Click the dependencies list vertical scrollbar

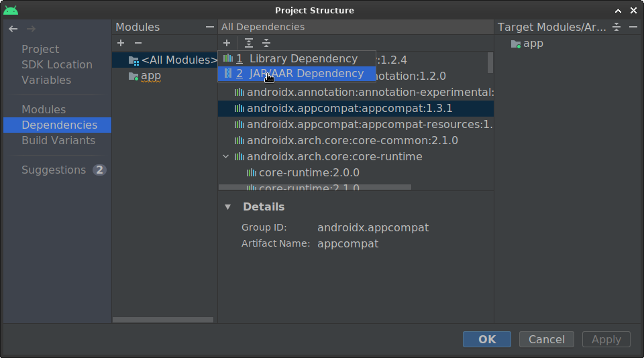click(x=490, y=62)
